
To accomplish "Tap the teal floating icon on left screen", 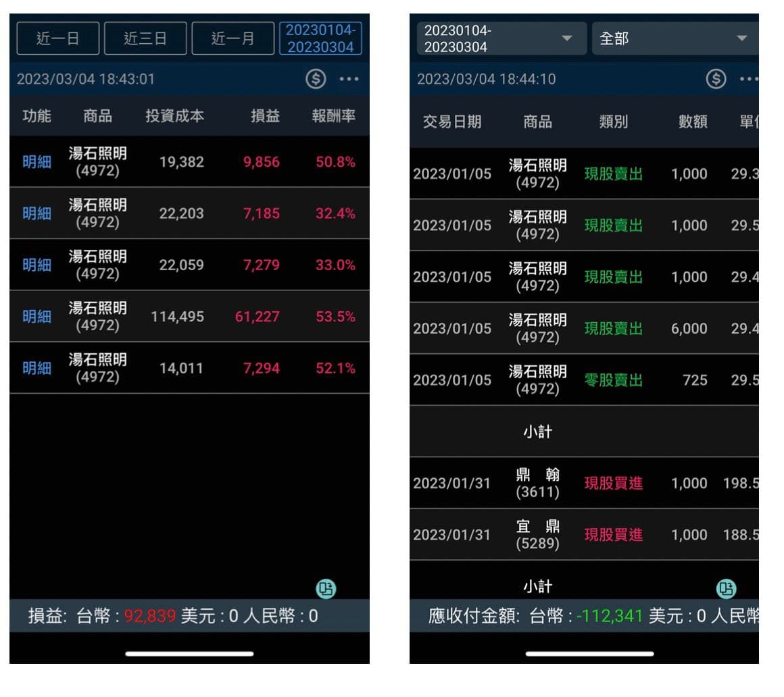I will (326, 588).
